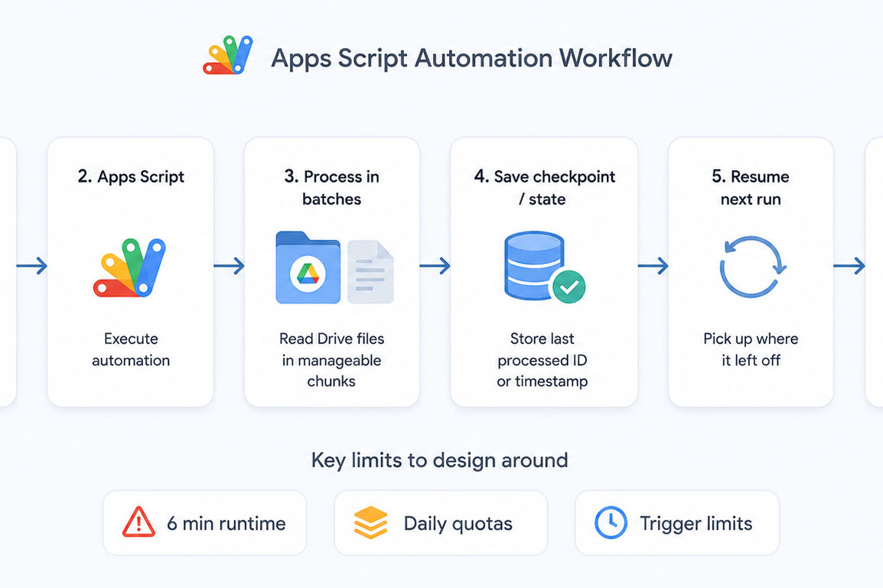Click the circular refresh arrows icon
Viewport: 883px width, 588px height.
pos(751,266)
